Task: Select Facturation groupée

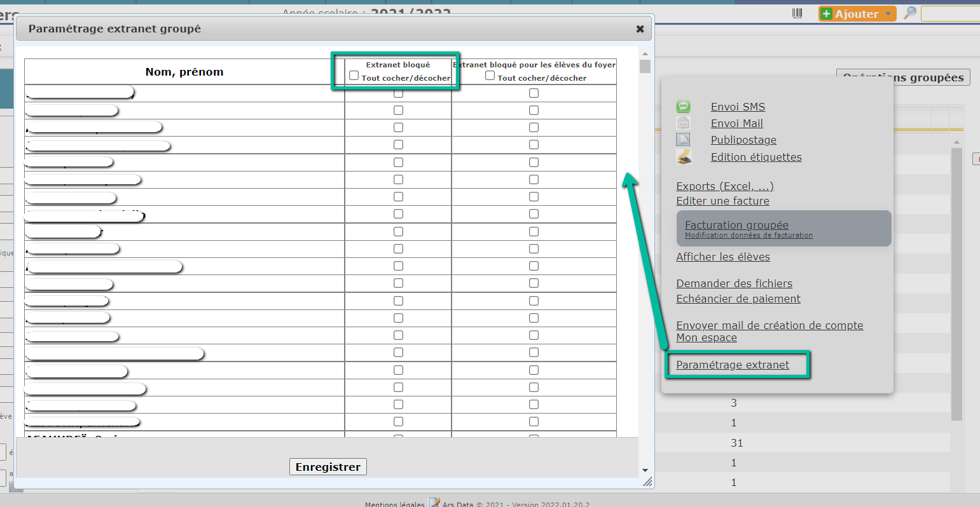Action: click(736, 225)
